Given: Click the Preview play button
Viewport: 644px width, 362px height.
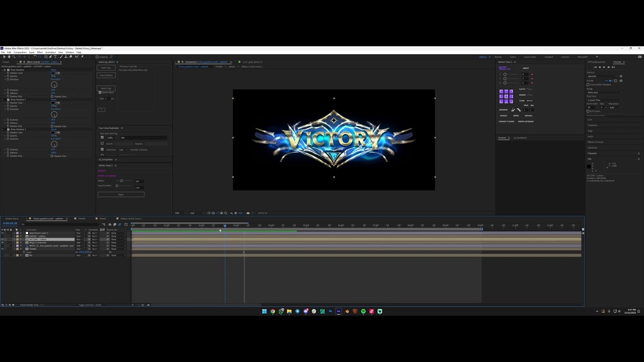Looking at the screenshot, I should pyautogui.click(x=604, y=67).
